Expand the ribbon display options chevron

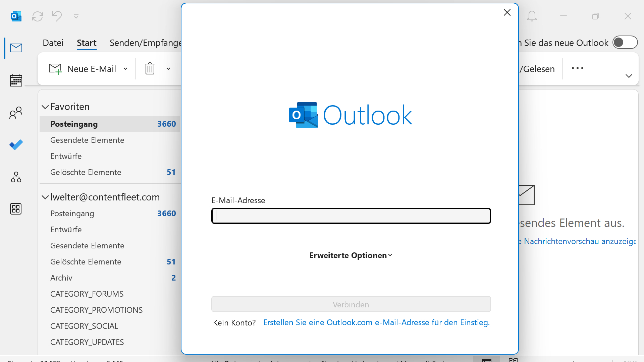(629, 76)
